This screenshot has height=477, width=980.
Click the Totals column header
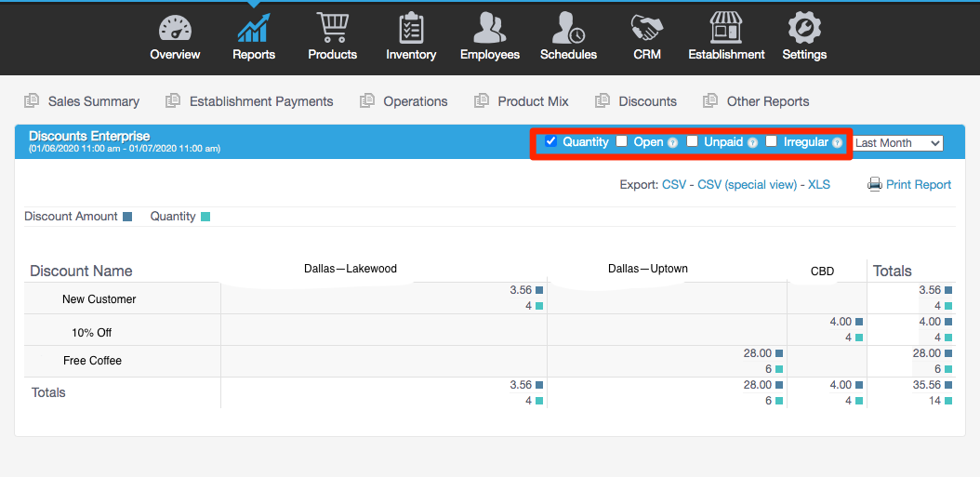tap(893, 272)
